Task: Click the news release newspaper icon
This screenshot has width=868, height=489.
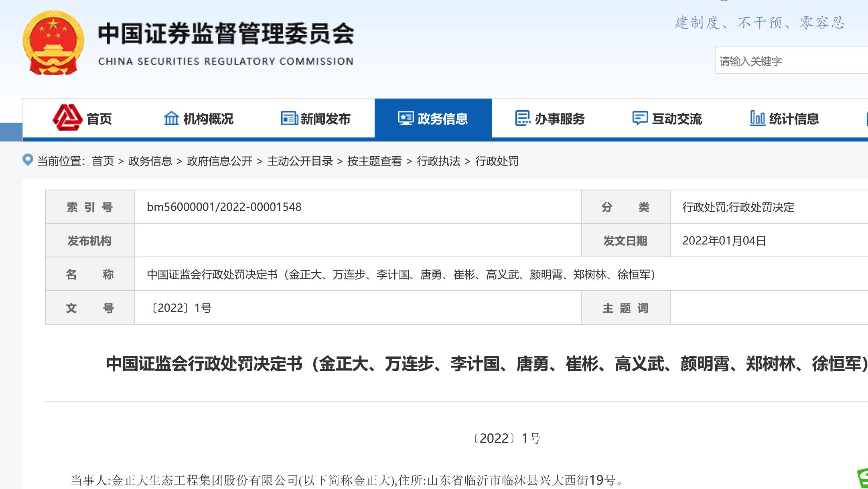Action: (x=289, y=118)
